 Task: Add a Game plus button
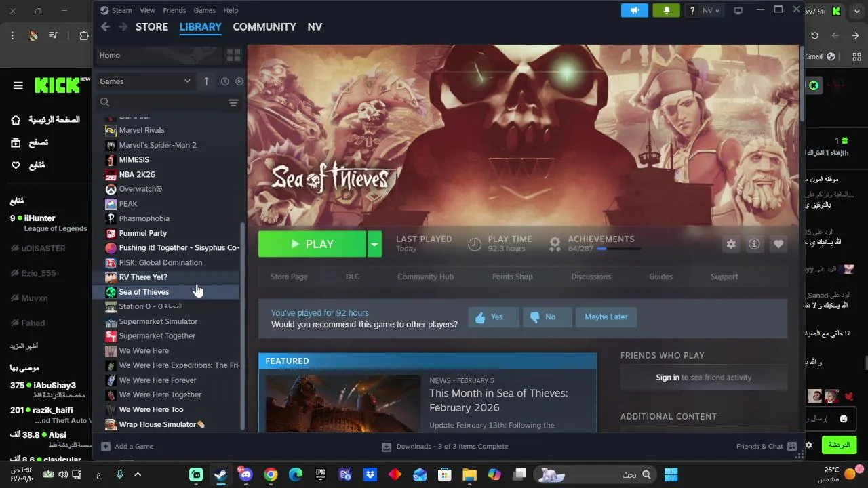[x=106, y=447]
